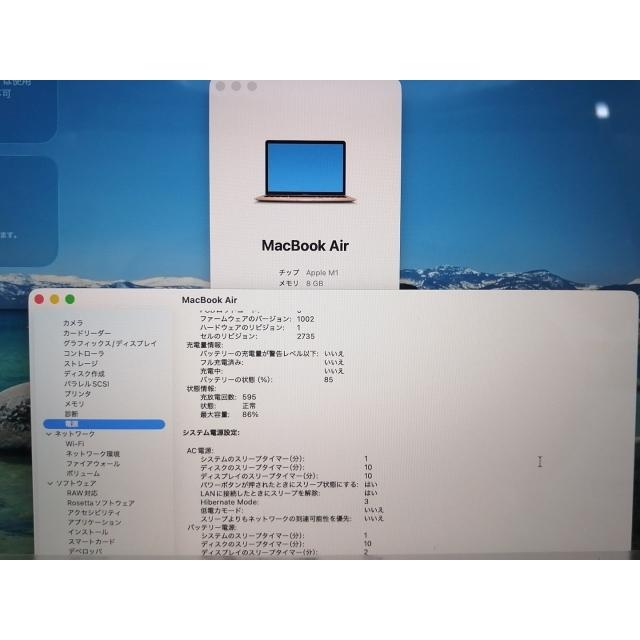Select カメラ in the sidebar
Image resolution: width=640 pixels, height=640 pixels.
click(x=73, y=323)
